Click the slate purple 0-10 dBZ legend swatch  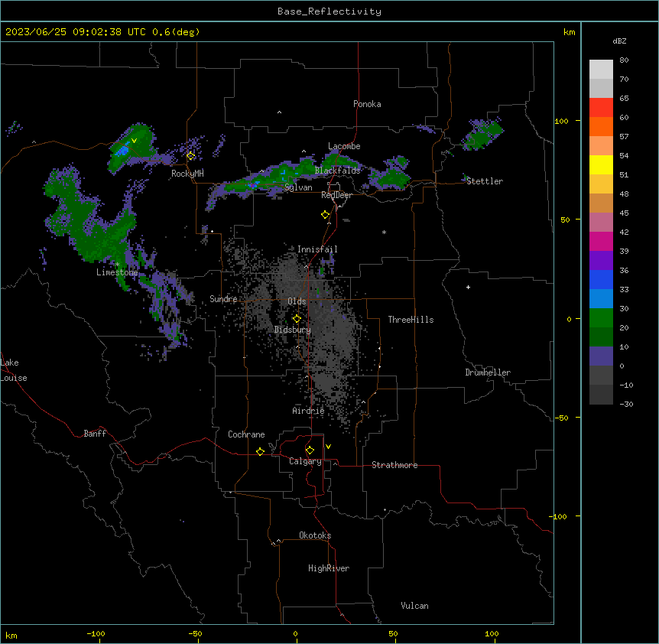(601, 356)
